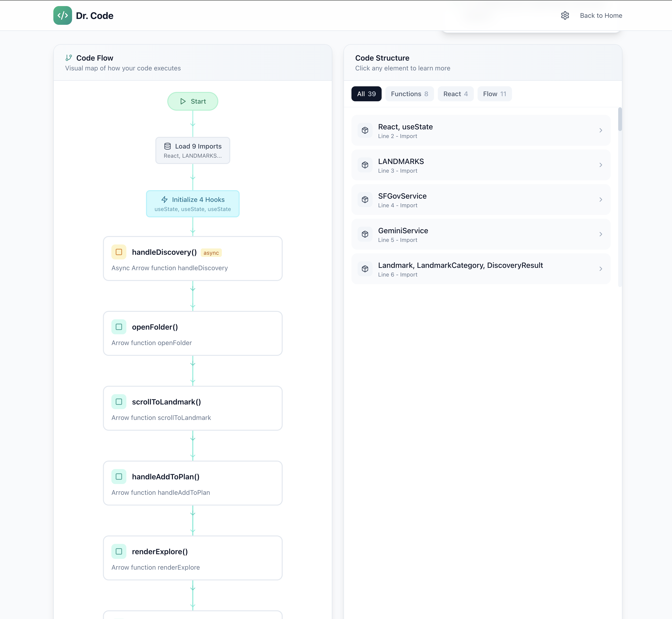The width and height of the screenshot is (672, 619).
Task: Click the green square icon of scrollToLandmark()
Action: tap(119, 402)
